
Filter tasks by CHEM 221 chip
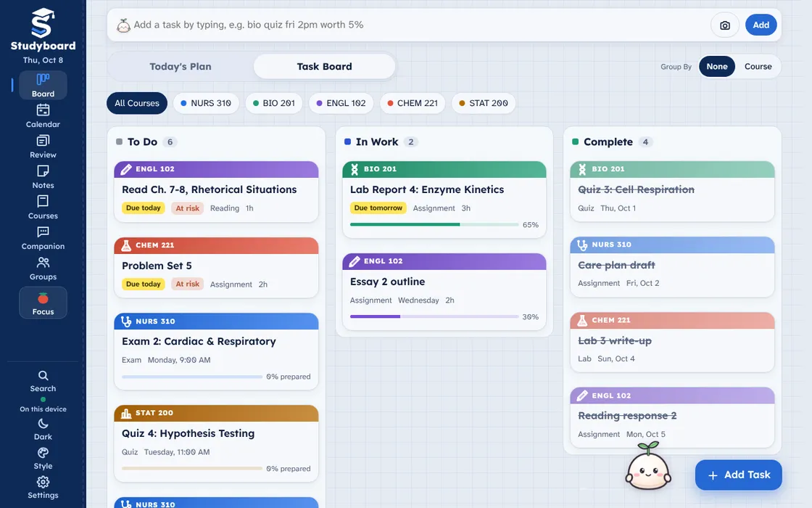pyautogui.click(x=413, y=103)
